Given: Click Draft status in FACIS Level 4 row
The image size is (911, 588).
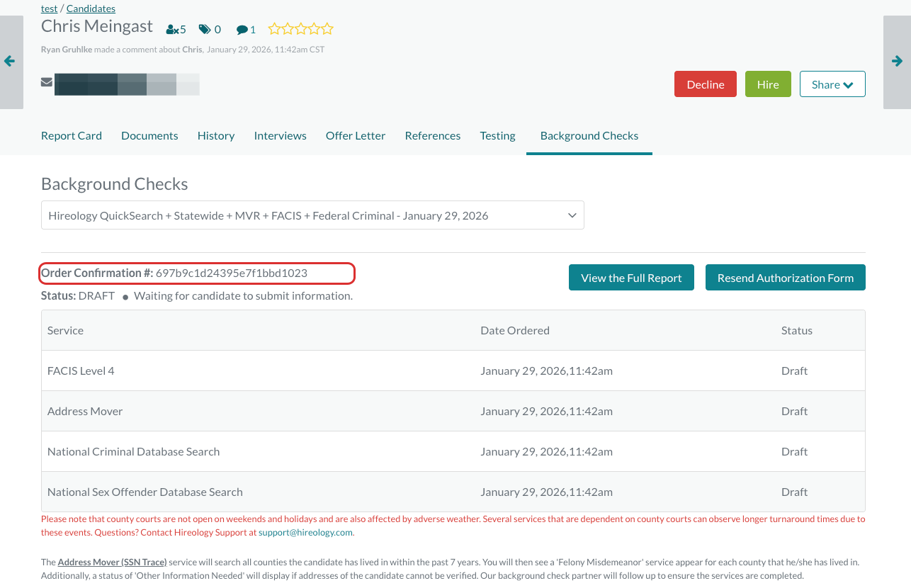Looking at the screenshot, I should [794, 371].
